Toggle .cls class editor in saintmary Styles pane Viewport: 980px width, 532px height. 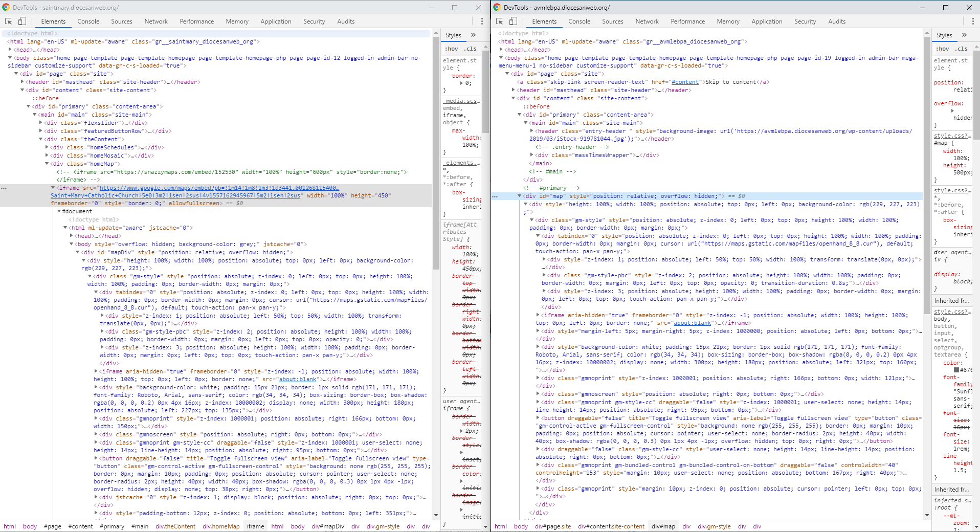(470, 49)
